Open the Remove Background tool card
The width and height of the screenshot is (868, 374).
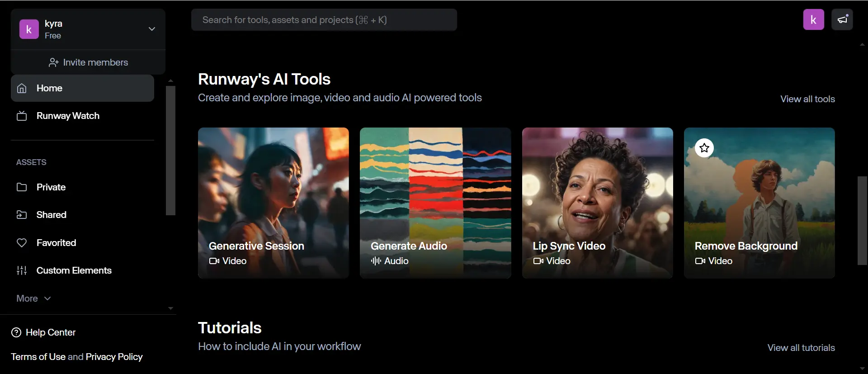[759, 203]
